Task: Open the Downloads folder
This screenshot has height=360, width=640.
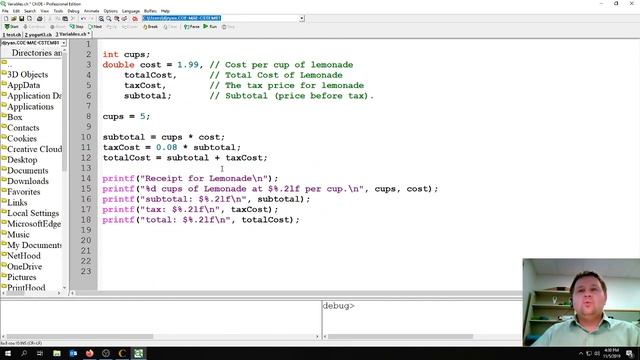Action: point(28,181)
